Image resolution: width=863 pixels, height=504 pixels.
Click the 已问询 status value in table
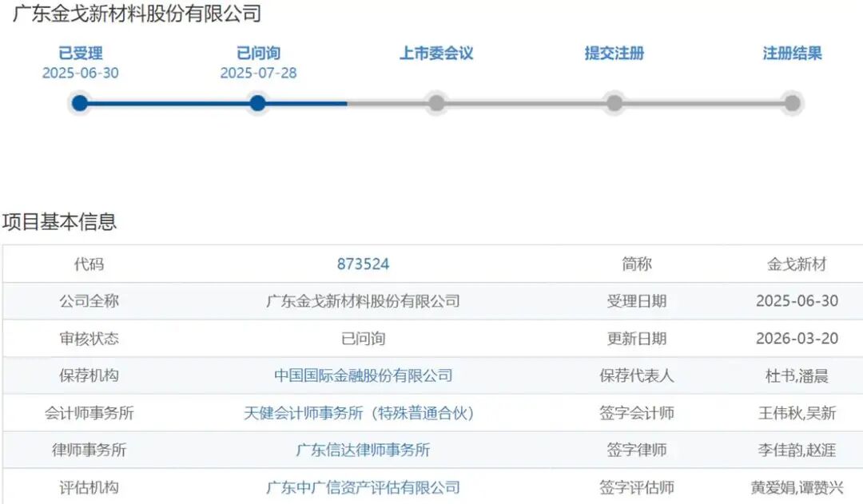(x=363, y=339)
